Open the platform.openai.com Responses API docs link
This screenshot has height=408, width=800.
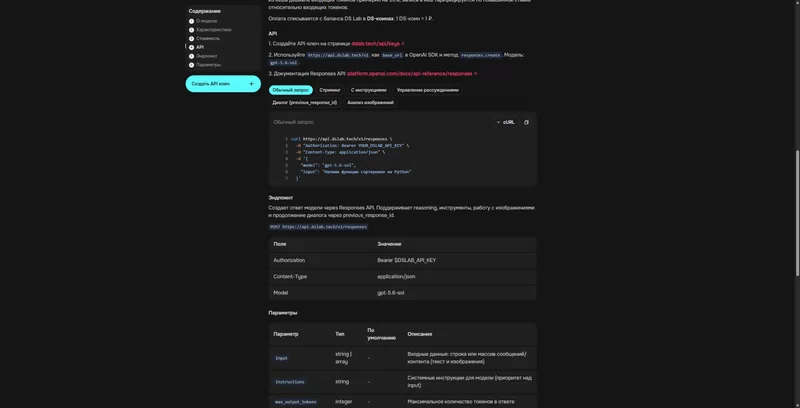[x=410, y=73]
